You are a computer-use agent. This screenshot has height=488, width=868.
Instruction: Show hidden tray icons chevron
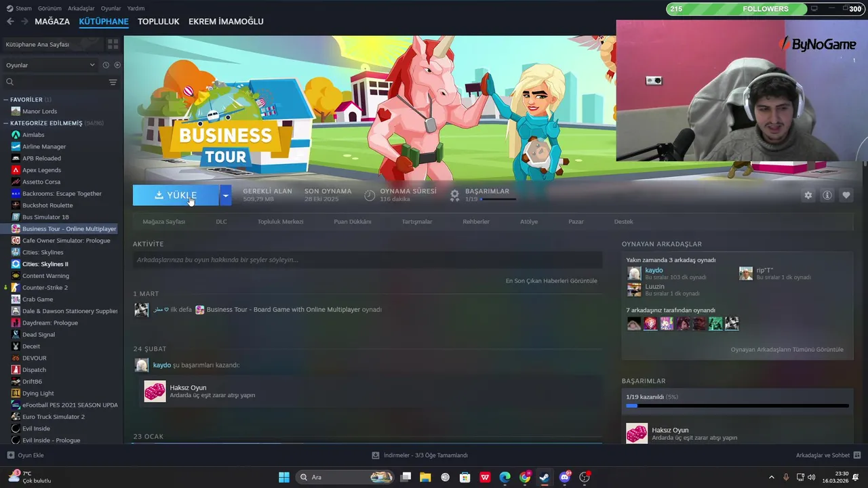[771, 477]
